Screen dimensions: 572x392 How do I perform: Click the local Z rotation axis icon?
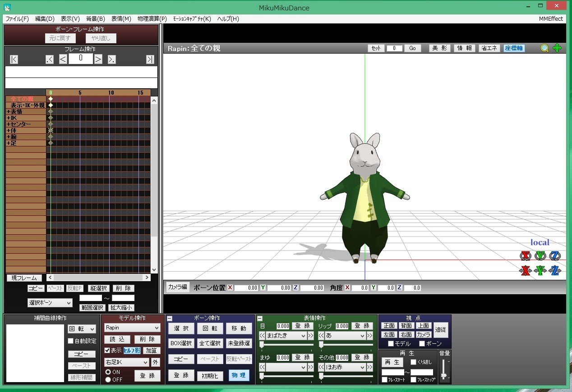[555, 256]
